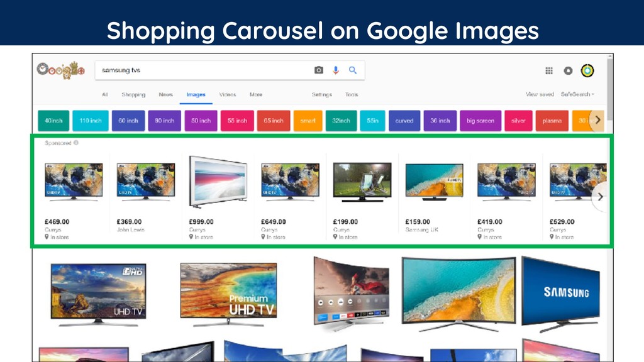This screenshot has height=362, width=644.
Task: Advance the sponsored carousel with arrow
Action: click(x=600, y=197)
